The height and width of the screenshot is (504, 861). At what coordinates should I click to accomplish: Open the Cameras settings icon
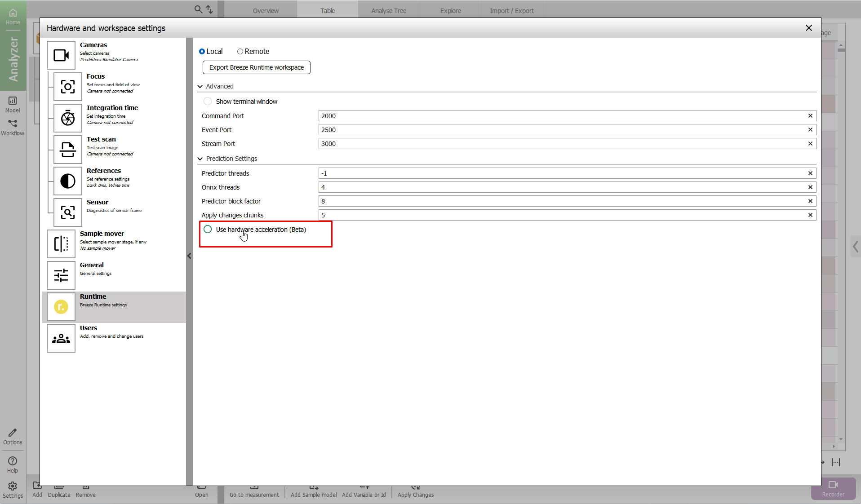click(61, 55)
